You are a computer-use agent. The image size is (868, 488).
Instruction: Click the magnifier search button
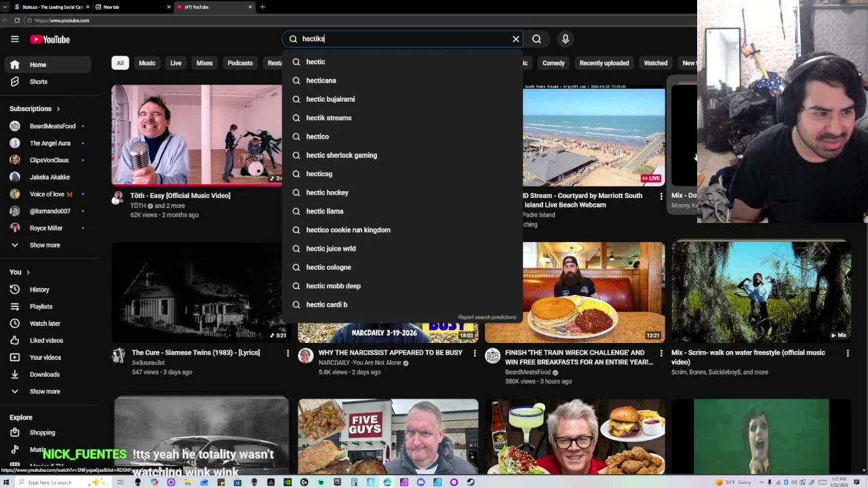(x=536, y=39)
